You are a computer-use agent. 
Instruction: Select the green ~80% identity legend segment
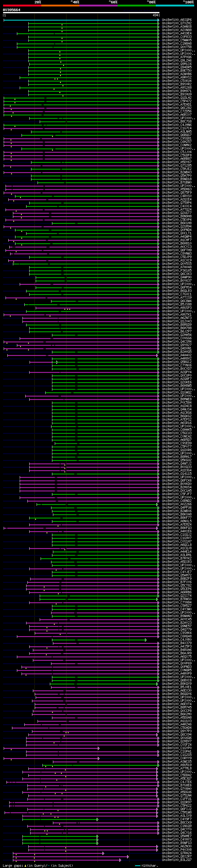137,6
